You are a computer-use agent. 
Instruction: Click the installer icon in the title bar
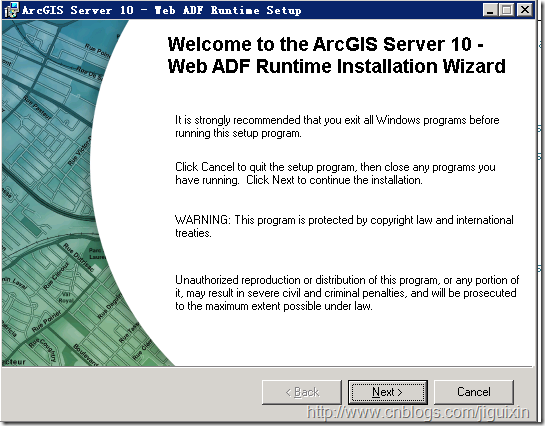click(11, 10)
